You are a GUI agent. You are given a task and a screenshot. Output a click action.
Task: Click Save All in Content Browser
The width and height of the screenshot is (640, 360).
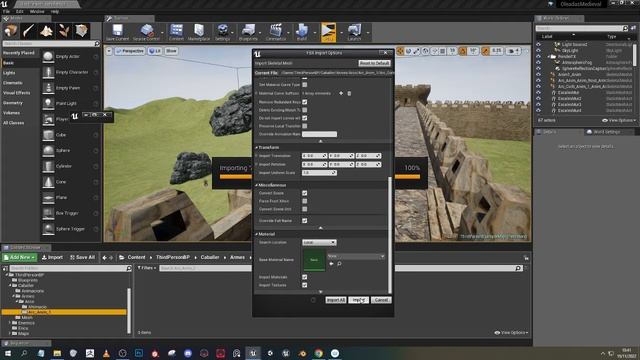pos(82,258)
